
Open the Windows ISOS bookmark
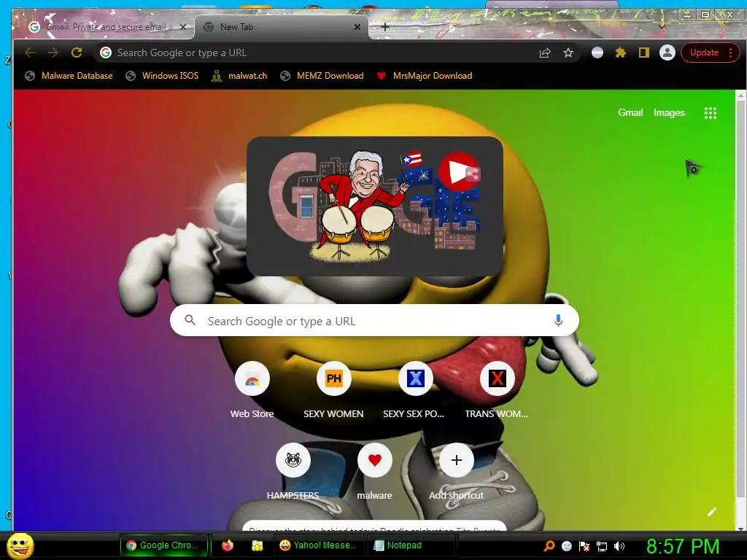[x=163, y=76]
